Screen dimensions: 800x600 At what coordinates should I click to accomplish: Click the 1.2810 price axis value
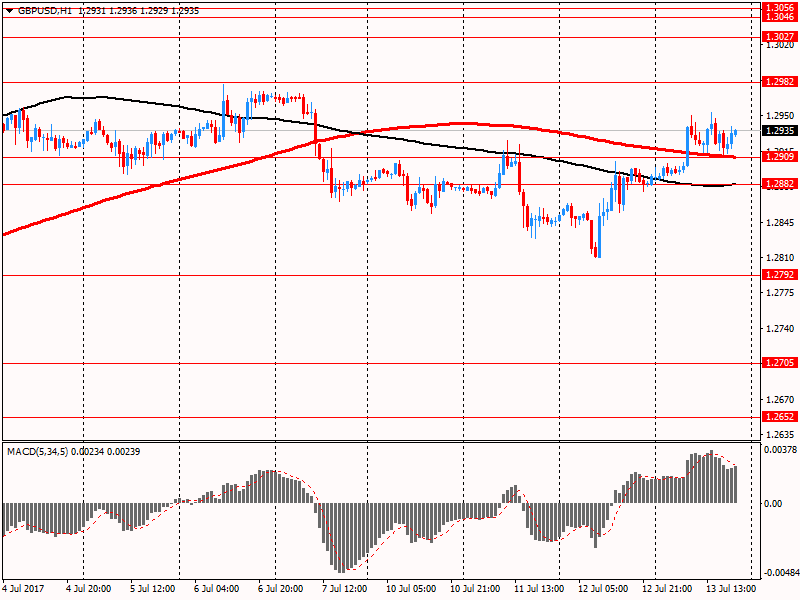click(780, 258)
